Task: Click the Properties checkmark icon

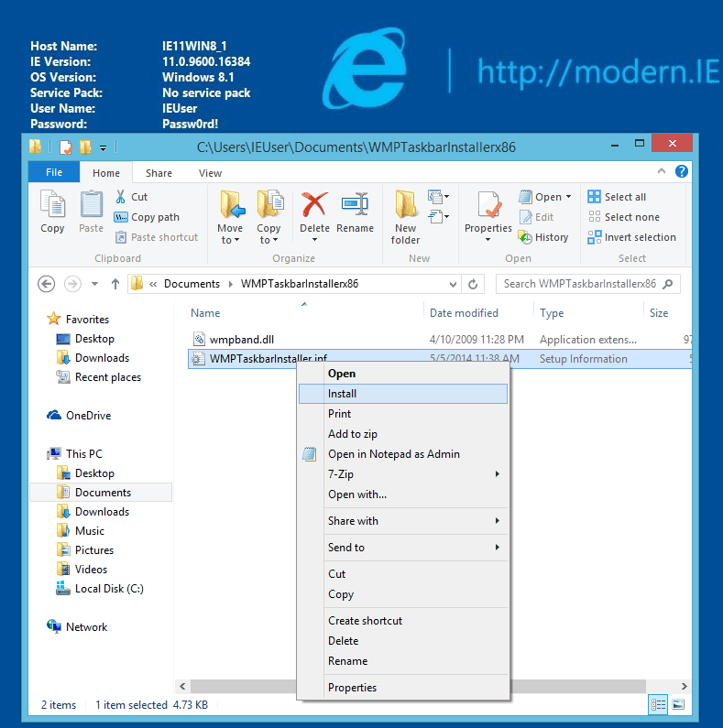Action: (488, 205)
